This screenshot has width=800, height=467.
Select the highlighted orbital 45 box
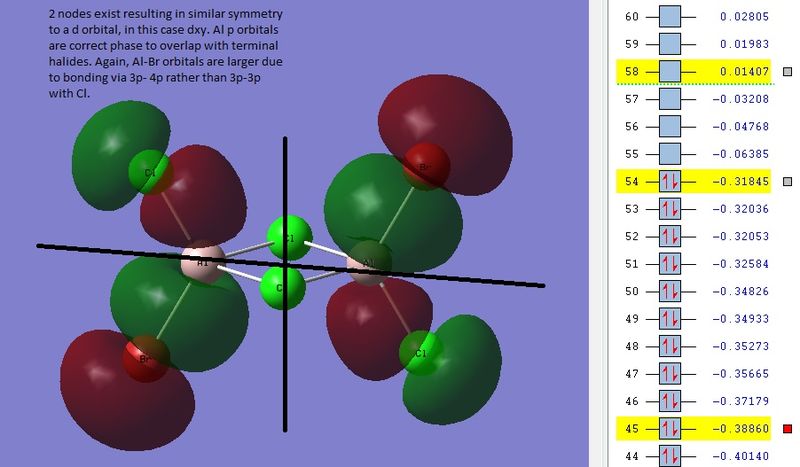pyautogui.click(x=669, y=429)
